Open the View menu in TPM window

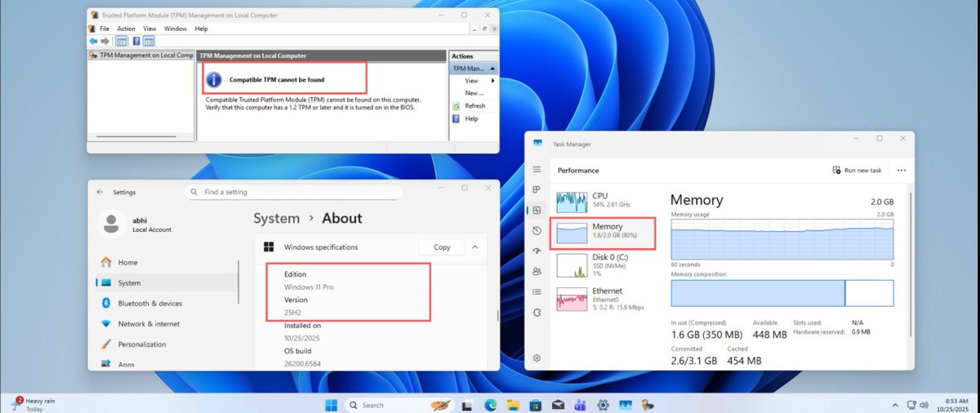[x=150, y=29]
